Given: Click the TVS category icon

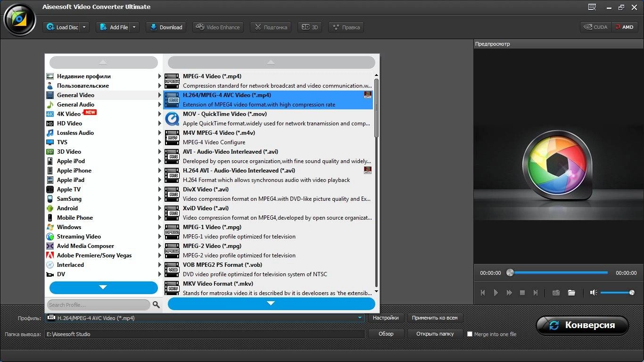Looking at the screenshot, I should pyautogui.click(x=50, y=142).
